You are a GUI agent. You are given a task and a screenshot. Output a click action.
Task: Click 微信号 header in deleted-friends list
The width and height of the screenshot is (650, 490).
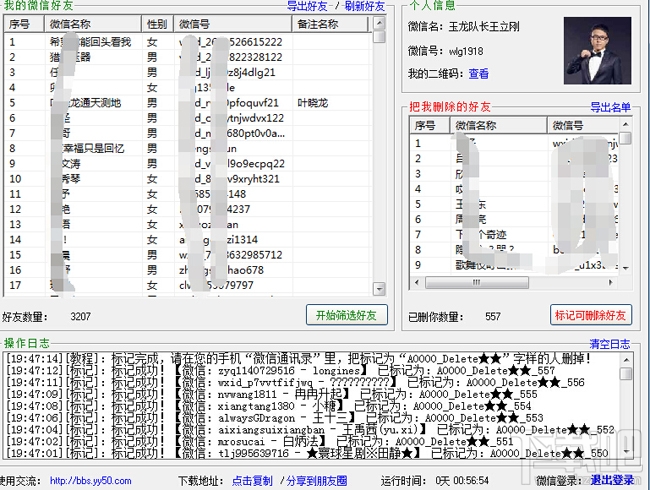coord(583,125)
